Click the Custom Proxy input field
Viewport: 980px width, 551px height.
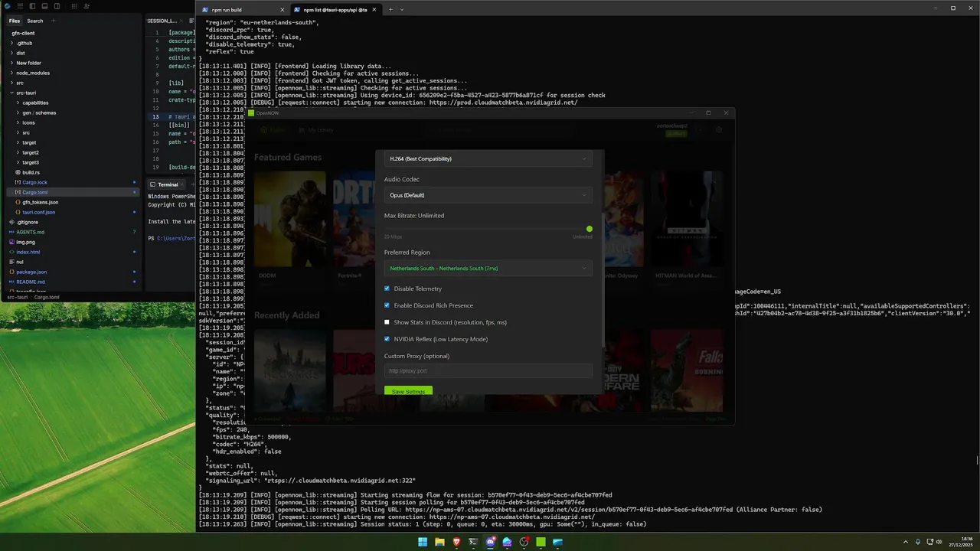[488, 371]
